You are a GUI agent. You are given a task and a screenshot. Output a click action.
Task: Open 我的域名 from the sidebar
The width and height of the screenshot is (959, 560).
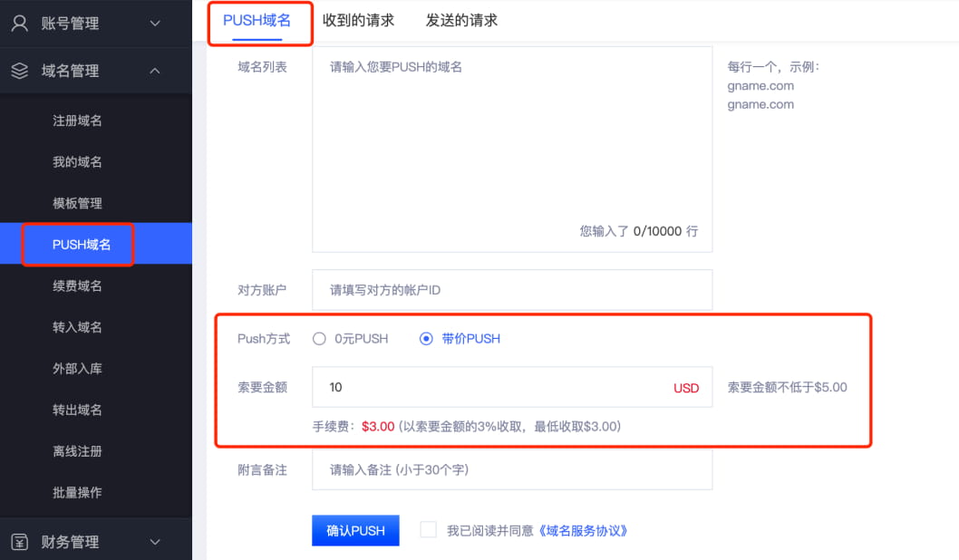(x=77, y=161)
